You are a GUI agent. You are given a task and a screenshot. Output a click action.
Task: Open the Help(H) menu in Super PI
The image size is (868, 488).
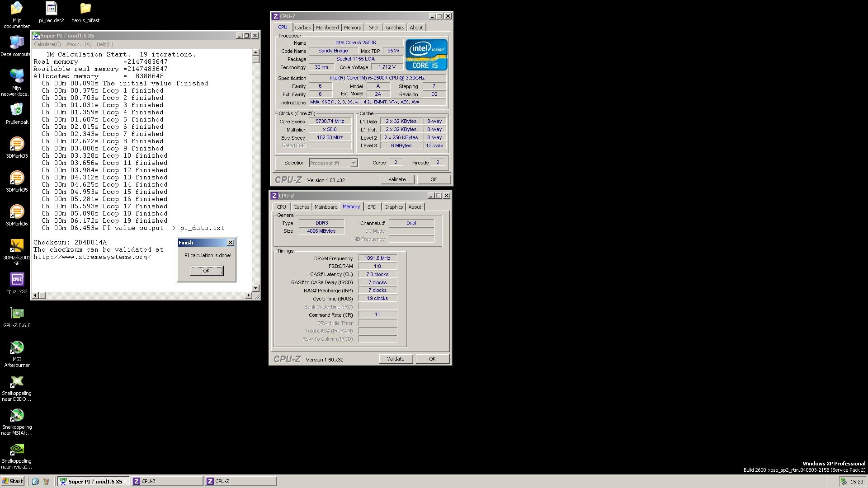coord(104,44)
